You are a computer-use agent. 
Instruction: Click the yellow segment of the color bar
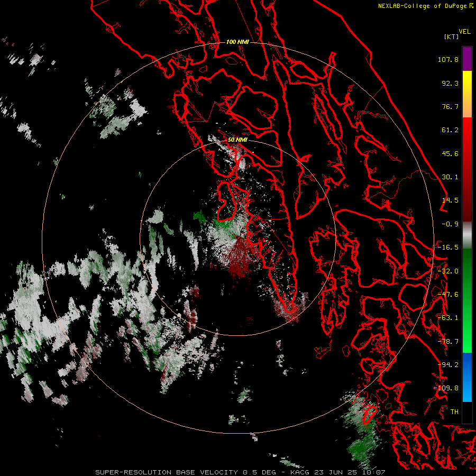(467, 82)
